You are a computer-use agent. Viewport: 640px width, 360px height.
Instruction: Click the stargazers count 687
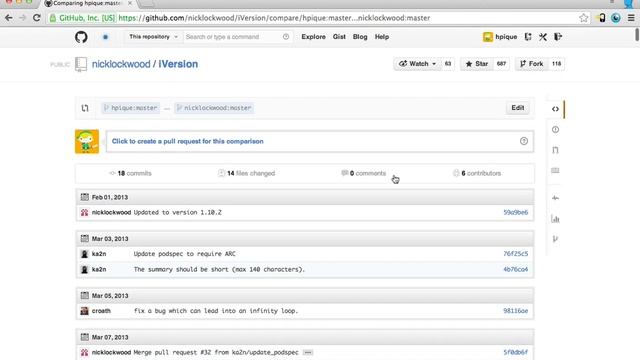(501, 64)
